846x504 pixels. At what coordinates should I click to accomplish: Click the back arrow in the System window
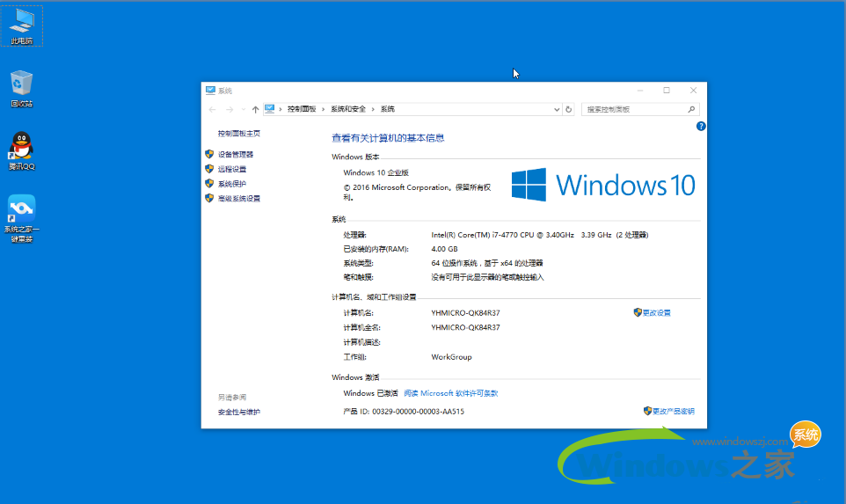(x=212, y=110)
